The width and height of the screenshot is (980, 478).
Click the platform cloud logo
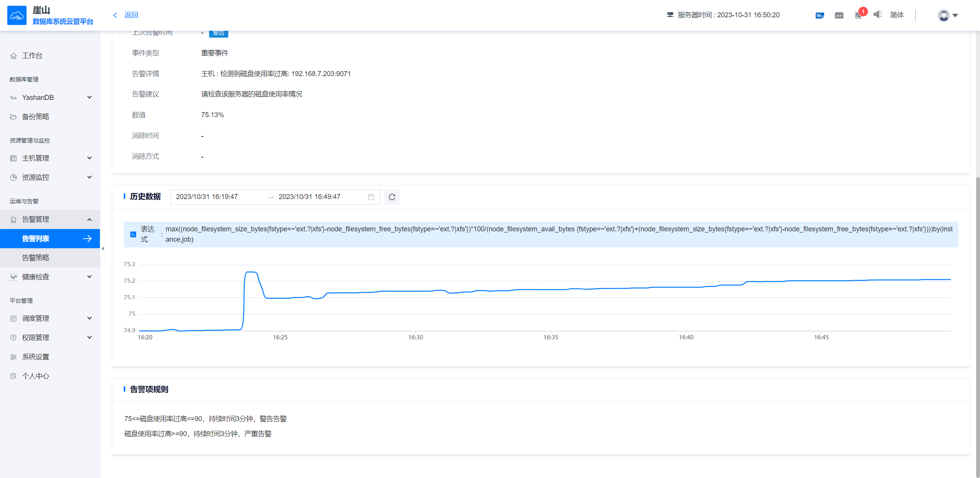coord(17,15)
